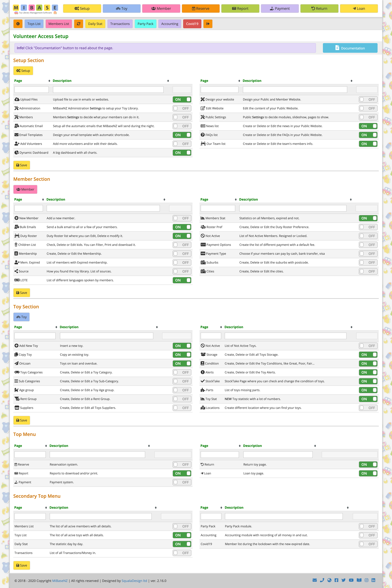Enable the New Member toggle
Image resolution: width=392 pixels, height=588 pixels.
pos(182,218)
